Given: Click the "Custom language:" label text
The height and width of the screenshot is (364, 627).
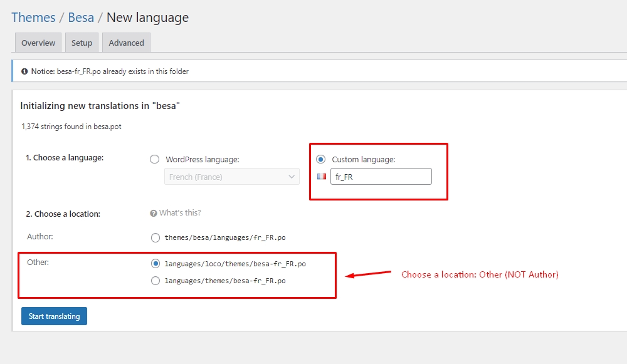Looking at the screenshot, I should point(364,160).
